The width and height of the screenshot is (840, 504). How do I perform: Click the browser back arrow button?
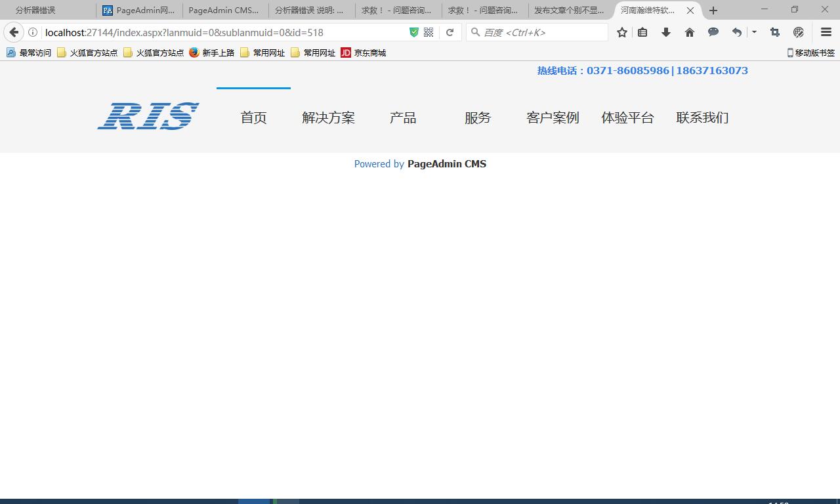(14, 32)
